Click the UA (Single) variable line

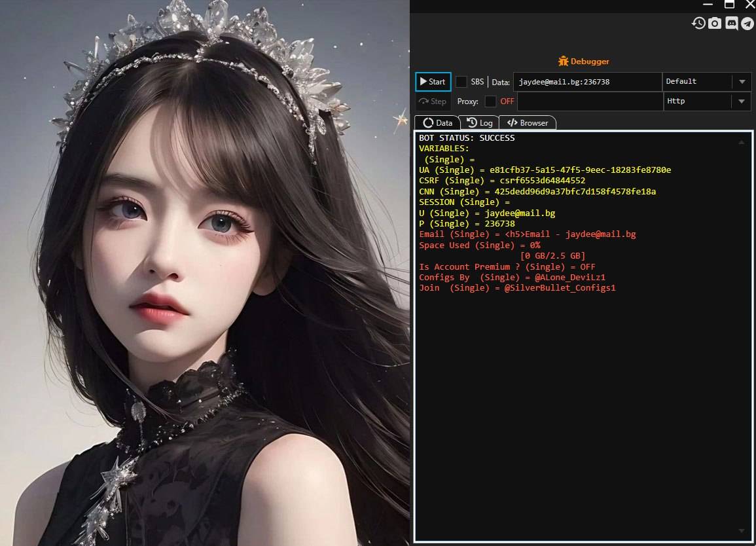(545, 170)
